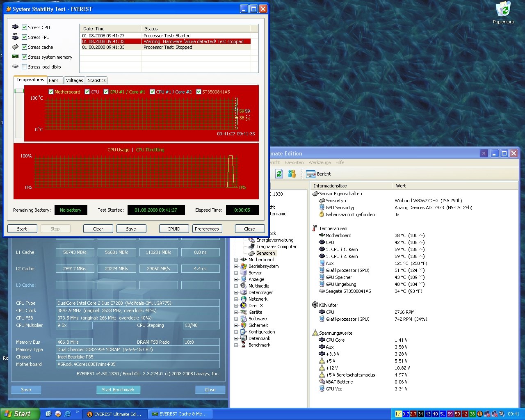Click the Betriebssystem Windows flag icon
525x420 pixels.
coord(244,266)
